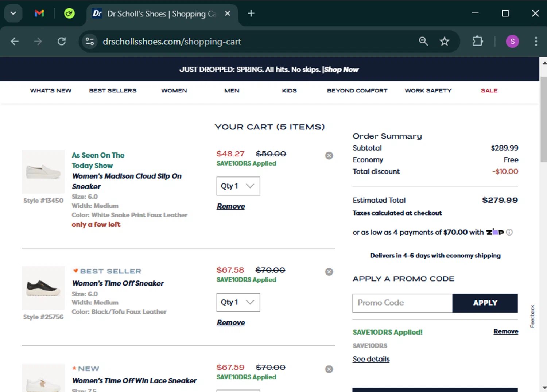Open Time Off Win Lace Sneaker thumbnail
This screenshot has width=547, height=392.
tap(43, 378)
